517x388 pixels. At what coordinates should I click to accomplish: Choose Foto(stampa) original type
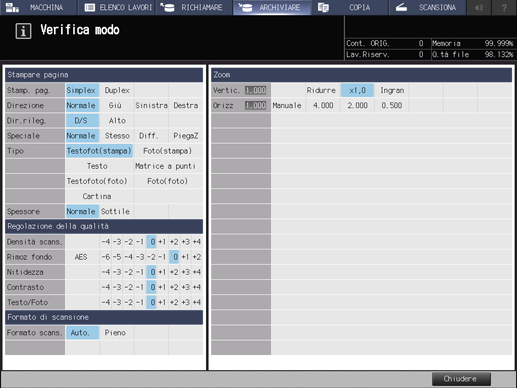pyautogui.click(x=168, y=151)
